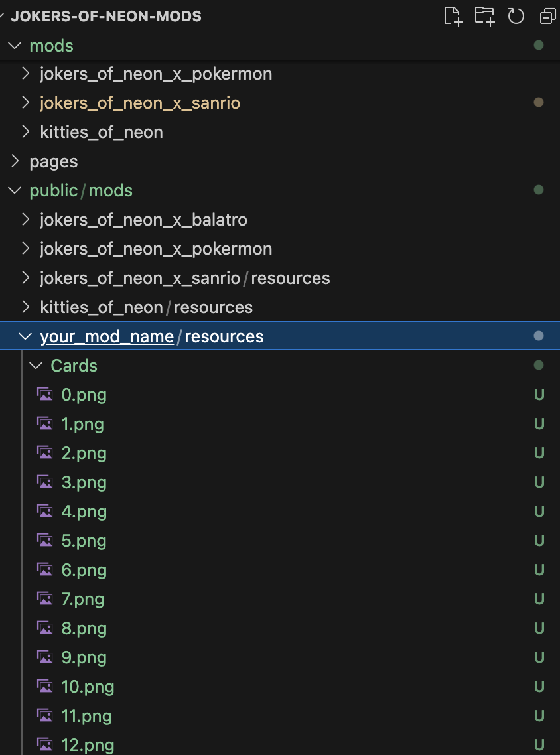Click the image icon beside 9.png
560x755 pixels.
[x=45, y=657]
